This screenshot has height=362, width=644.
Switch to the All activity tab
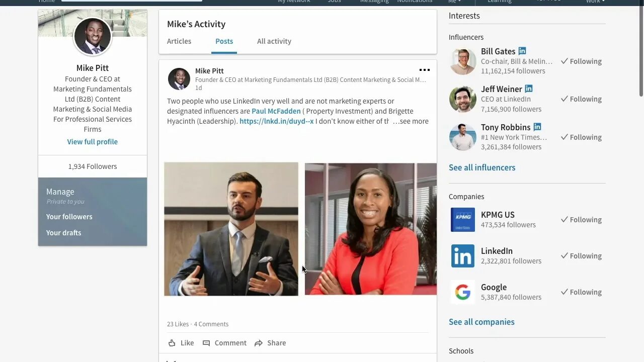[274, 41]
